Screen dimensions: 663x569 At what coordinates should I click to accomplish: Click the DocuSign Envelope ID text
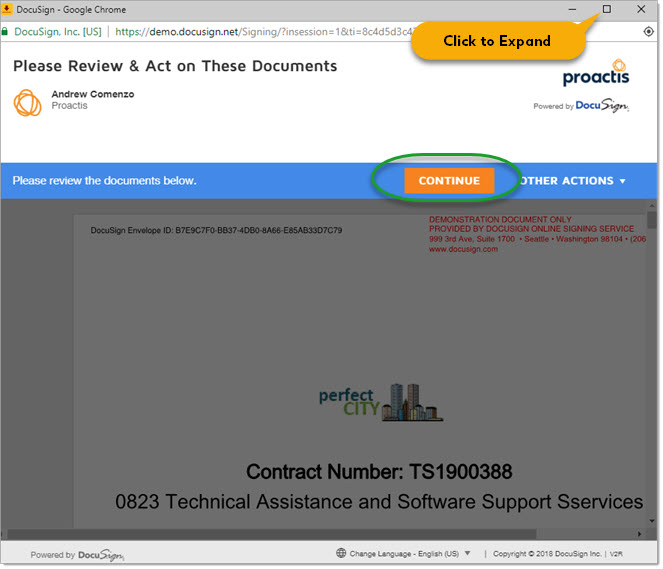216,230
